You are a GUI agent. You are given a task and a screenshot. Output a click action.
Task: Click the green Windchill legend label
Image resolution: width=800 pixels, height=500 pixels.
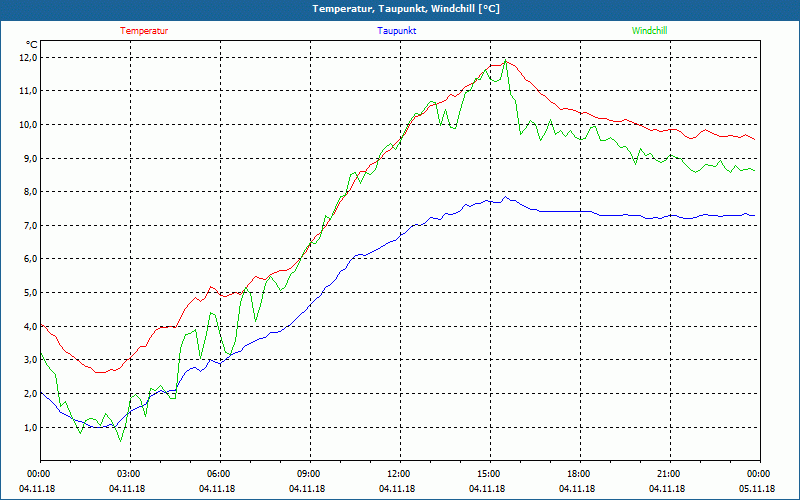[x=649, y=31]
